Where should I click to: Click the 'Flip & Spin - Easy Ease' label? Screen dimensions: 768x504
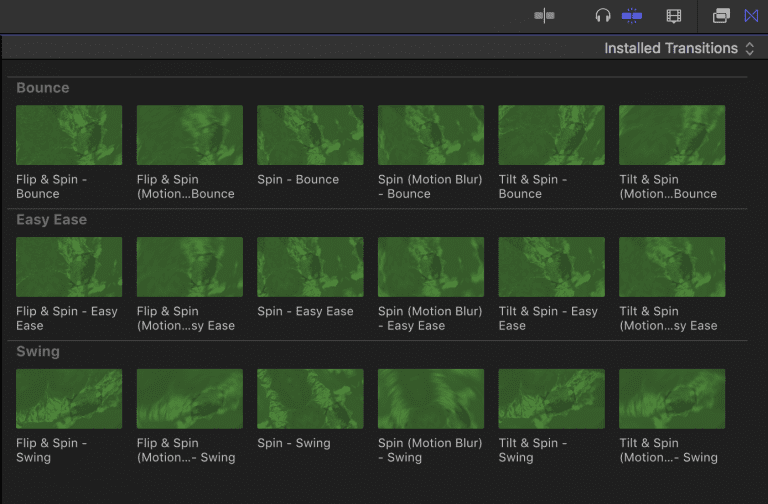(67, 318)
